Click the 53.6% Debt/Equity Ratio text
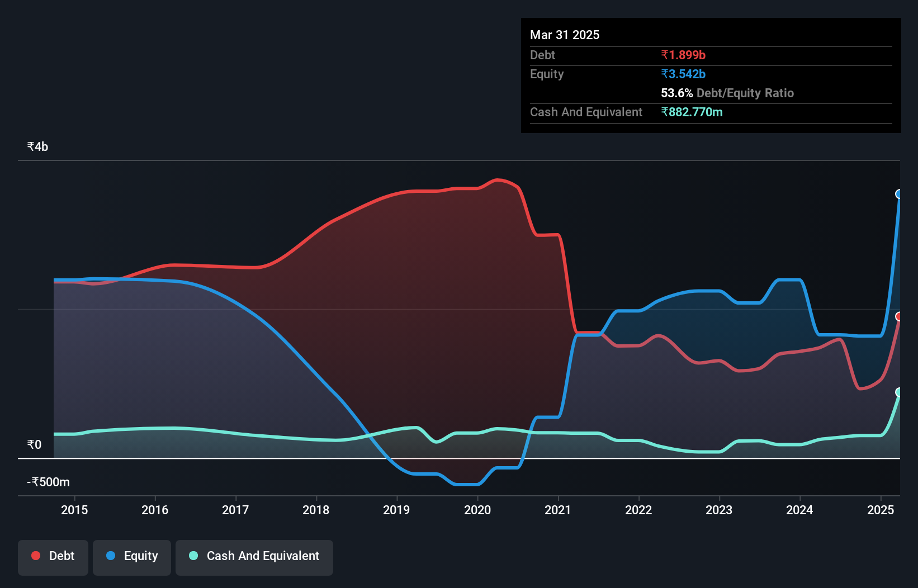This screenshot has width=918, height=588. tap(727, 93)
